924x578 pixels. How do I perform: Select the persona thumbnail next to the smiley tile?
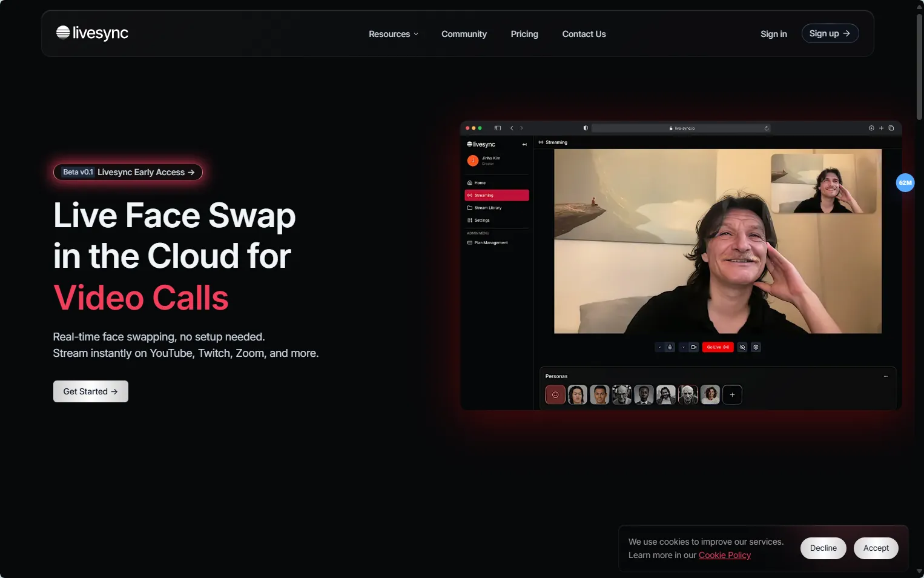click(578, 395)
